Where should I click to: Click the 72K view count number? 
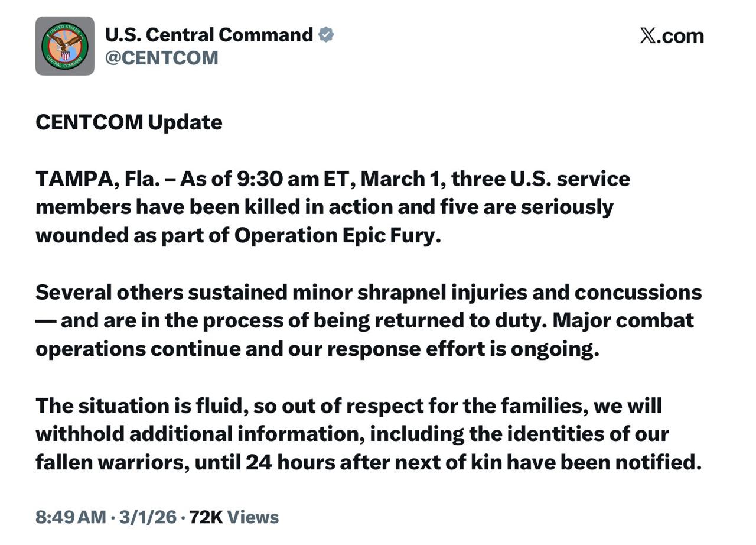206,517
